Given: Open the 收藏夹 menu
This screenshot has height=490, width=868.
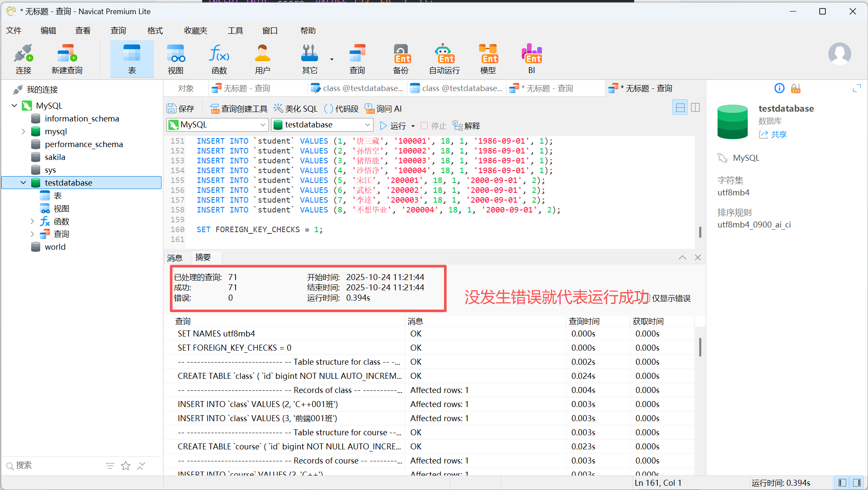Looking at the screenshot, I should point(195,30).
